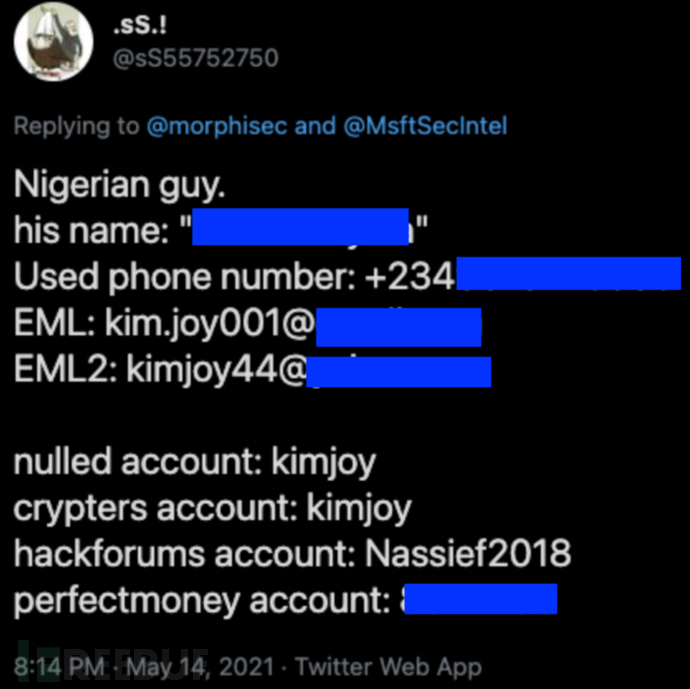The width and height of the screenshot is (690, 689).
Task: Click the "crypters account: kimjoy" line
Action: (211, 508)
